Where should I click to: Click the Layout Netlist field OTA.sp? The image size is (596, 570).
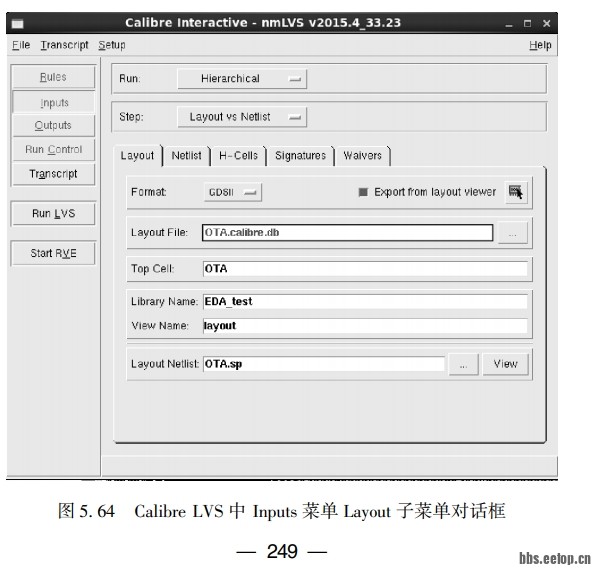[324, 364]
